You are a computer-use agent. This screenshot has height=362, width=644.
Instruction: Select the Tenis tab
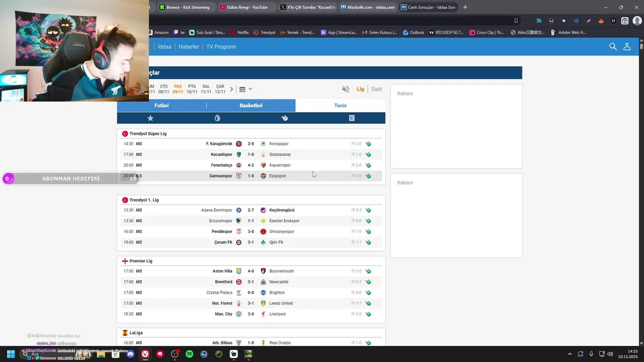click(x=341, y=106)
